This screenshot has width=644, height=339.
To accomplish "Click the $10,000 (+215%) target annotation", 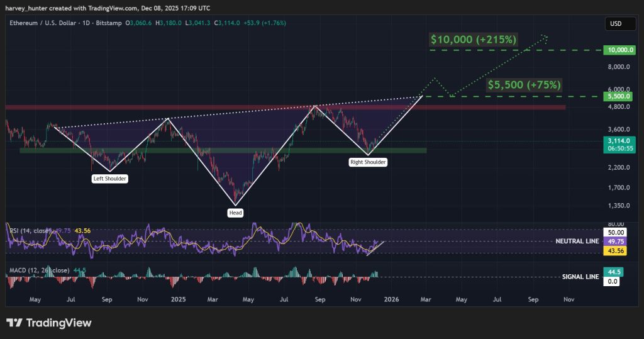I will click(x=473, y=39).
